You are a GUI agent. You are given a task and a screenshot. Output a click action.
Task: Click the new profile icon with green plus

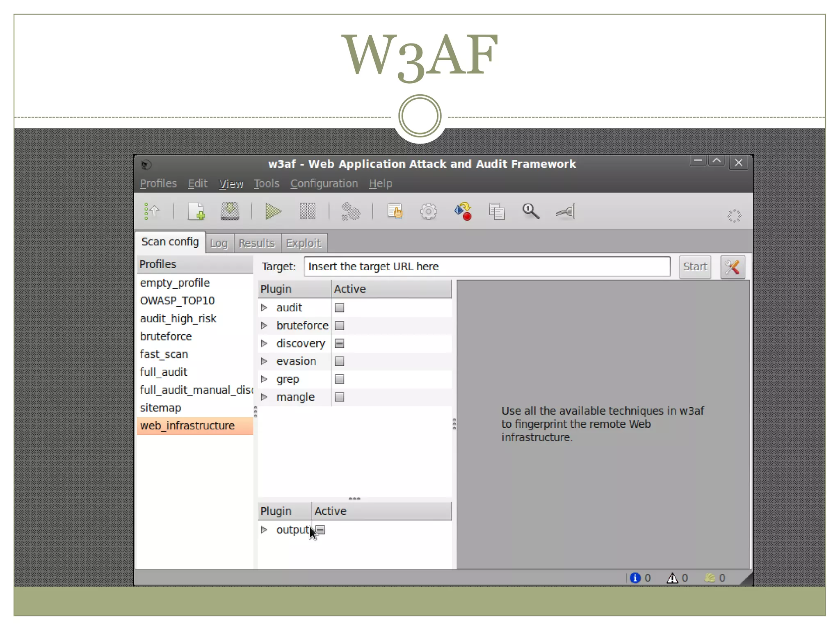(196, 212)
